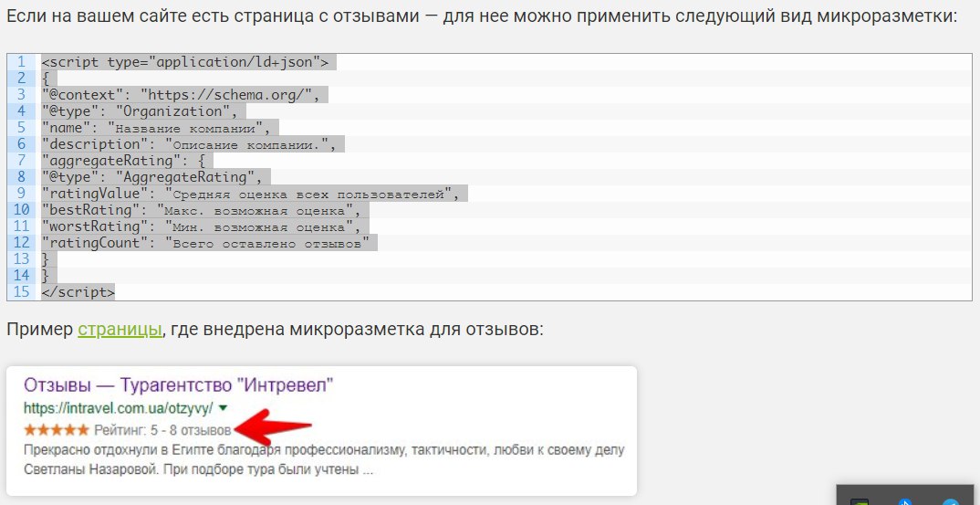Image resolution: width=980 pixels, height=505 pixels.
Task: Click the orange rating stars in the snippet
Action: [57, 429]
